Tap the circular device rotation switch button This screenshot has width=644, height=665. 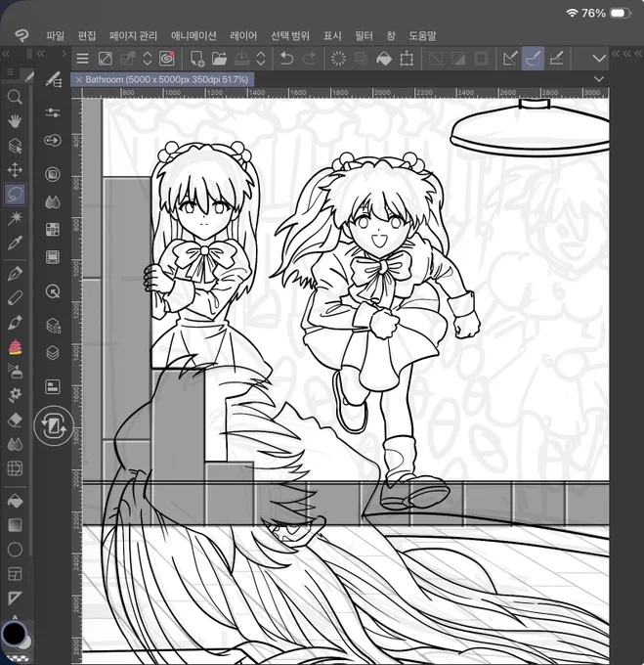[54, 425]
